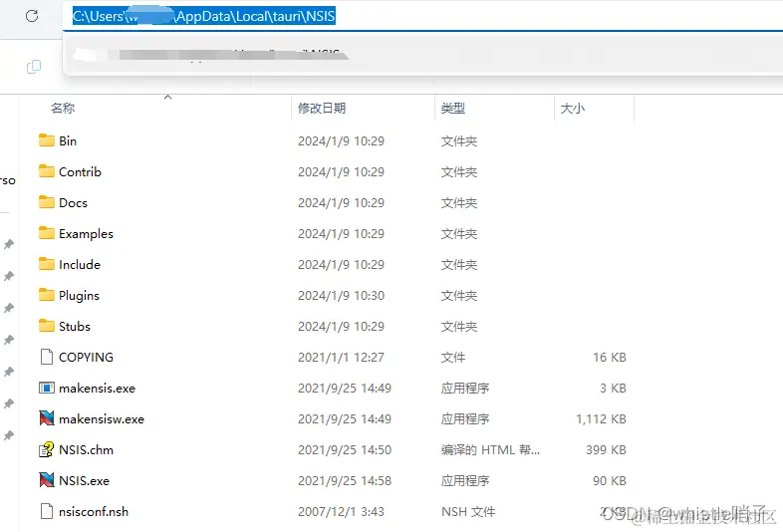Screen dimensions: 783x532
Task: Click the Contrib folder icon
Action: coord(47,171)
